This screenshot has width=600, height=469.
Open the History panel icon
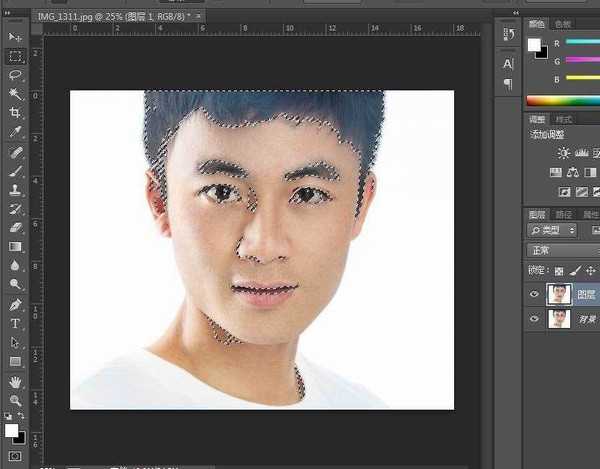tap(509, 34)
